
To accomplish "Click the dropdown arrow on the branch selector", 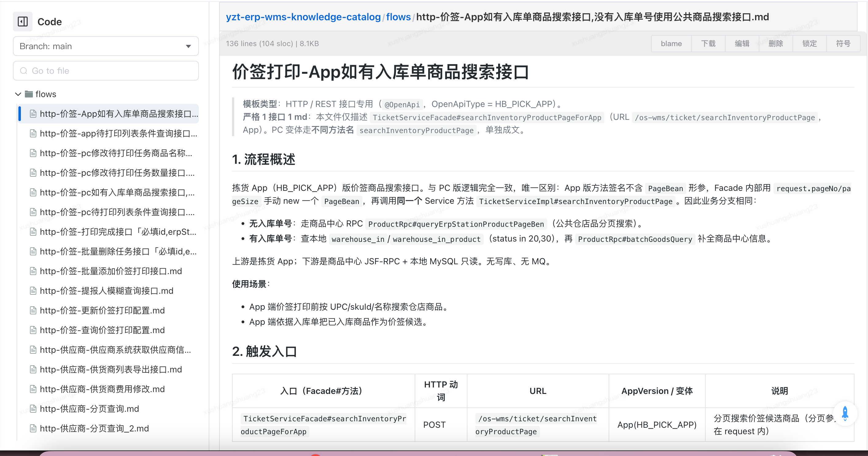I will click(x=188, y=46).
